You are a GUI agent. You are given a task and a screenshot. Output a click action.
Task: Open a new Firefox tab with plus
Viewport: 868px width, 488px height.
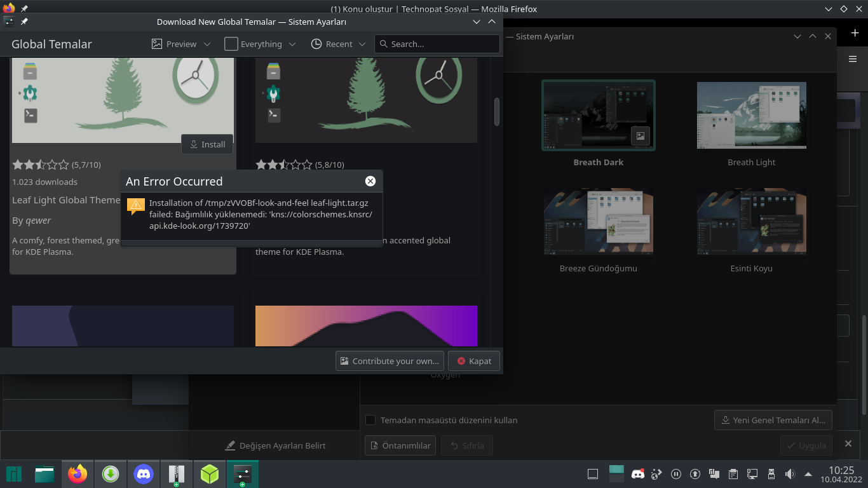pyautogui.click(x=855, y=33)
